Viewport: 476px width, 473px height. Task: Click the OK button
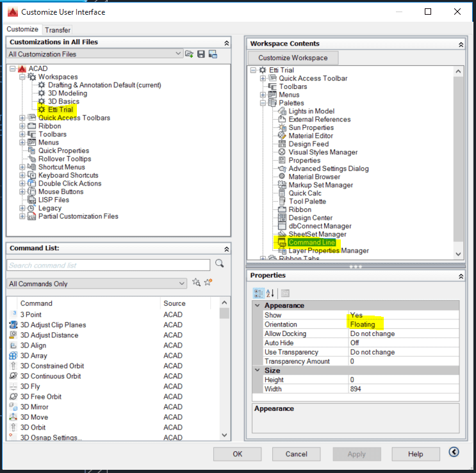(x=238, y=454)
